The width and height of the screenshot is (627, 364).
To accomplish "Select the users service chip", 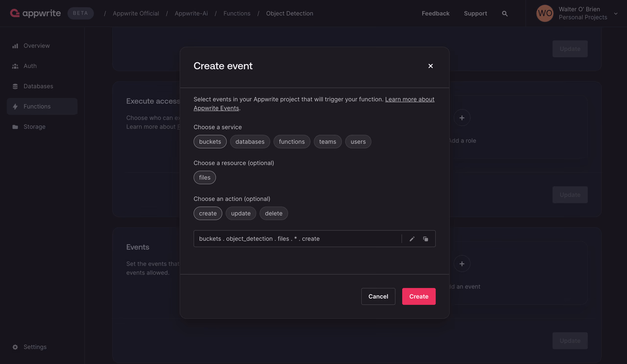I will 358,142.
